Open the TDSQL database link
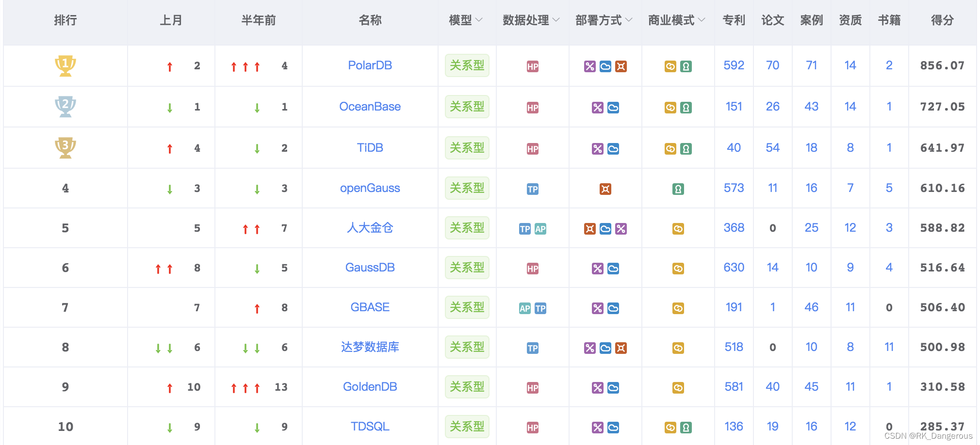This screenshot has width=980, height=445. tap(370, 427)
